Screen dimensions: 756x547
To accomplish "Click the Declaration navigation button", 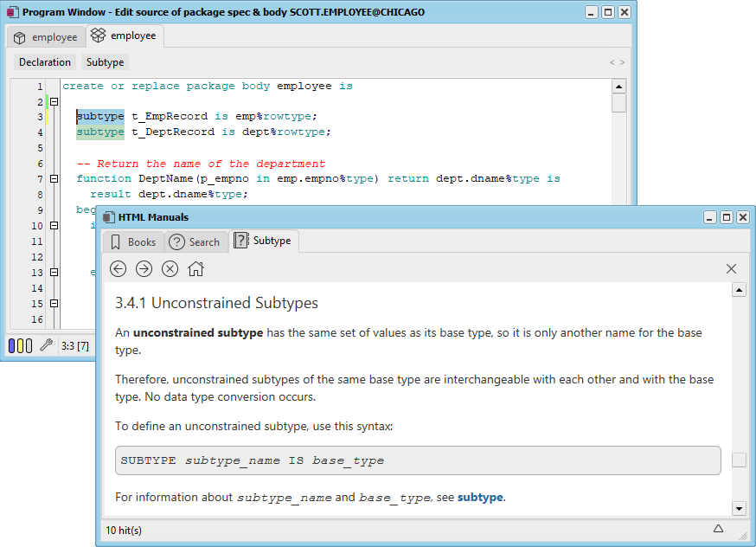I will pyautogui.click(x=45, y=62).
